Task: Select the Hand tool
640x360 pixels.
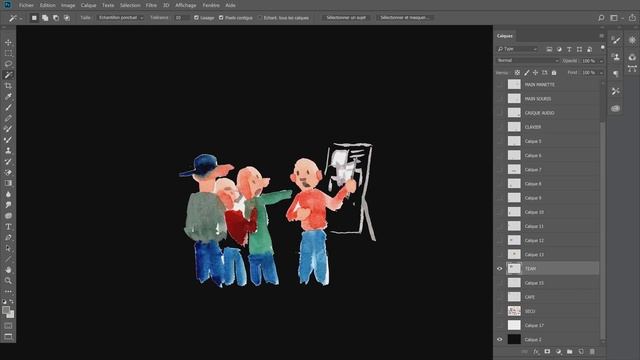Action: [8, 270]
